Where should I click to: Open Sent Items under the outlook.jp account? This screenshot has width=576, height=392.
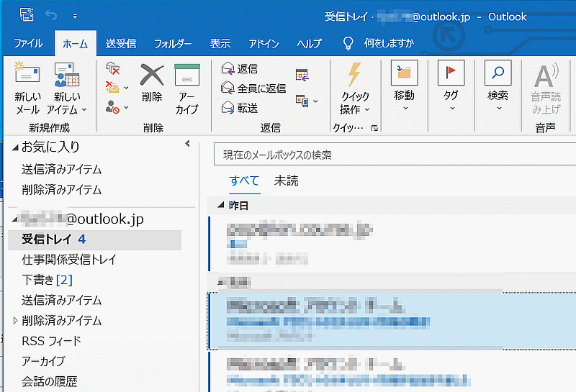click(x=62, y=300)
